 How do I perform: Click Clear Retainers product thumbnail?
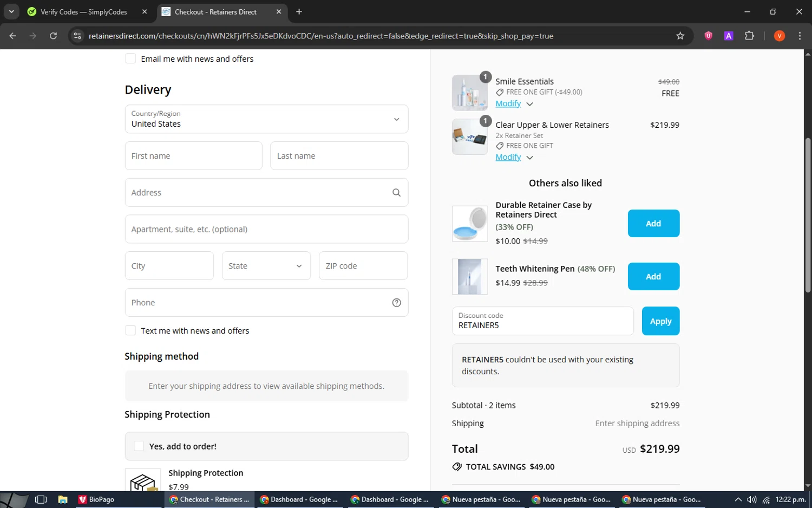pyautogui.click(x=470, y=136)
